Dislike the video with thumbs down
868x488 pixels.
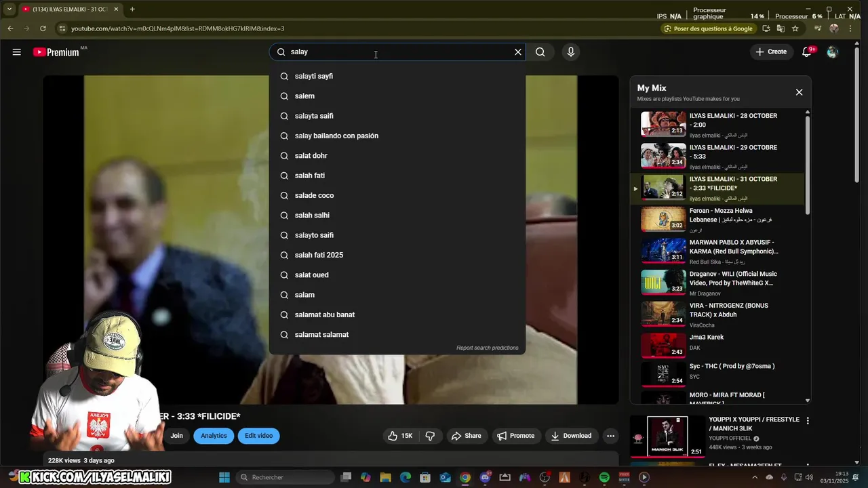click(430, 436)
